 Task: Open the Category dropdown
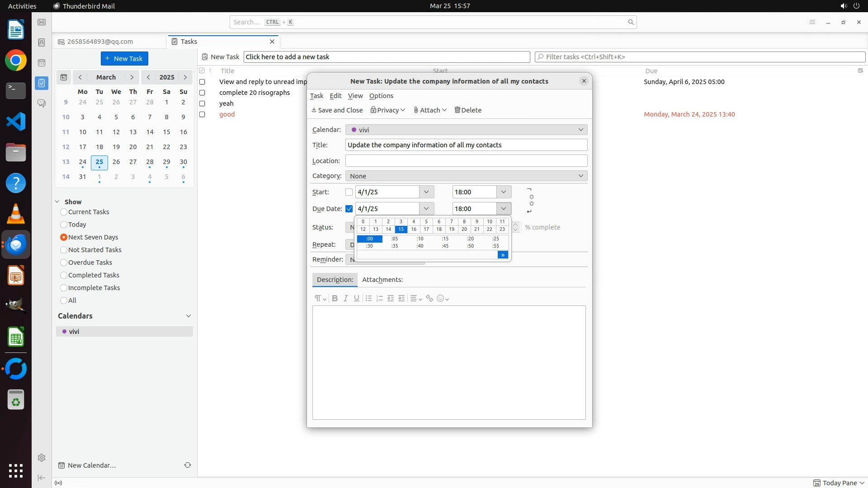466,176
